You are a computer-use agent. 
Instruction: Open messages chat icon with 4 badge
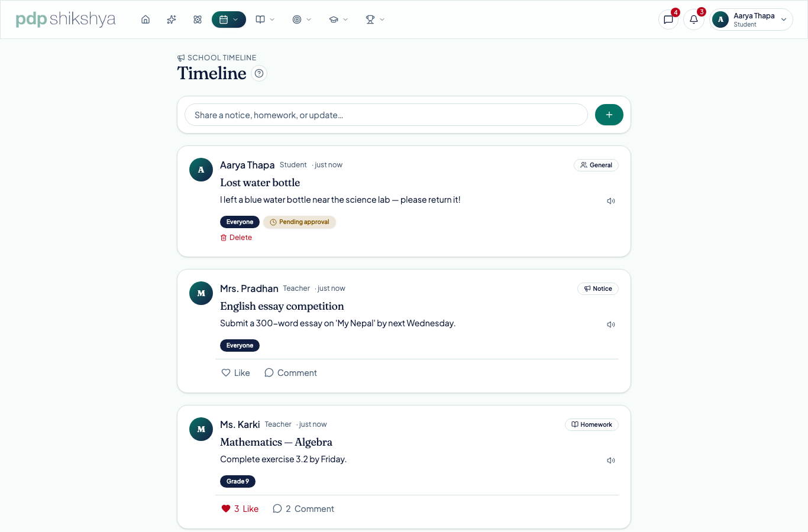(x=668, y=20)
